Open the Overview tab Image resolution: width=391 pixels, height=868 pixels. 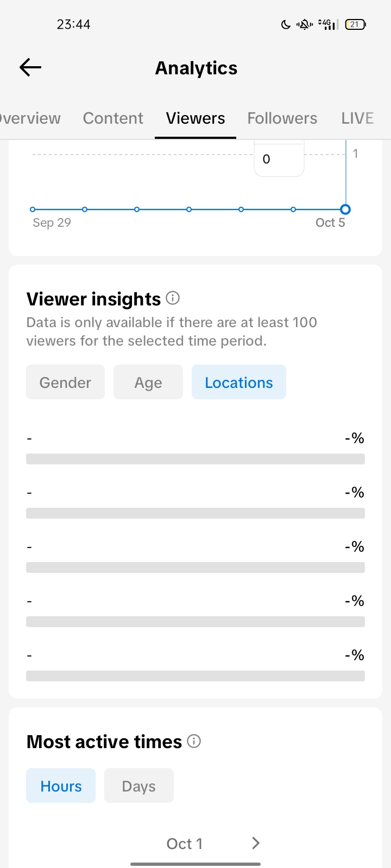pyautogui.click(x=30, y=118)
